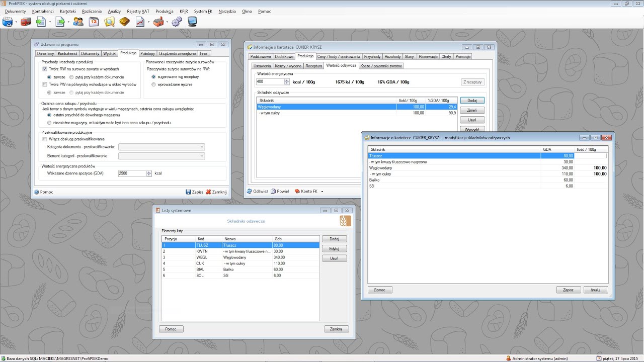
Task: Open the Rejestry VAT menu
Action: [138, 11]
